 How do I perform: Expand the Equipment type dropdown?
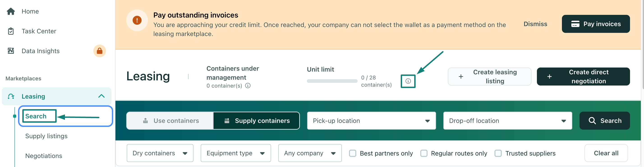[x=235, y=153]
